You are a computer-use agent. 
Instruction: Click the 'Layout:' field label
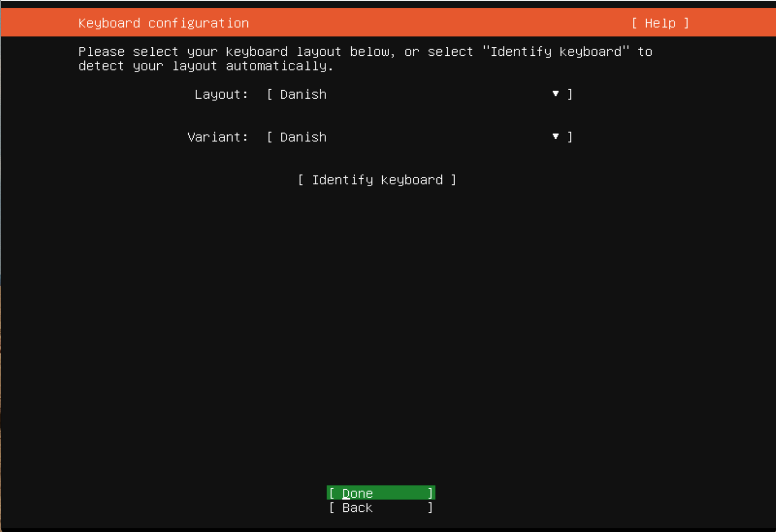tap(221, 95)
